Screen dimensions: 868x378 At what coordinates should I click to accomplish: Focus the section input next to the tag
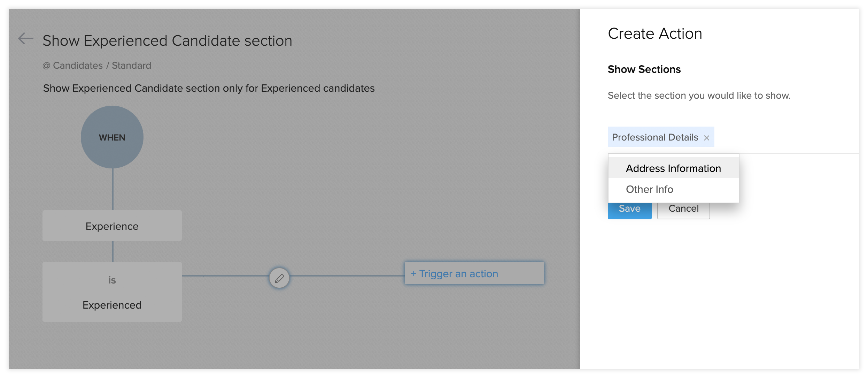[784, 137]
